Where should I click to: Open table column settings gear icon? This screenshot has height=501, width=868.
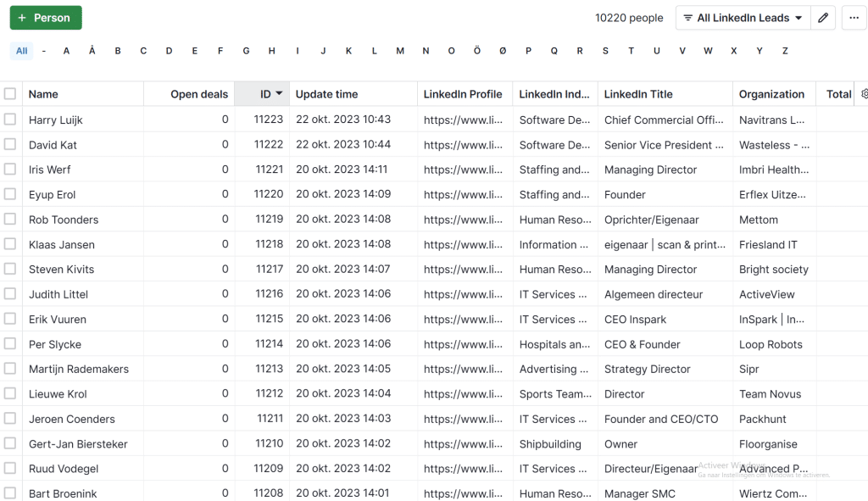(864, 94)
